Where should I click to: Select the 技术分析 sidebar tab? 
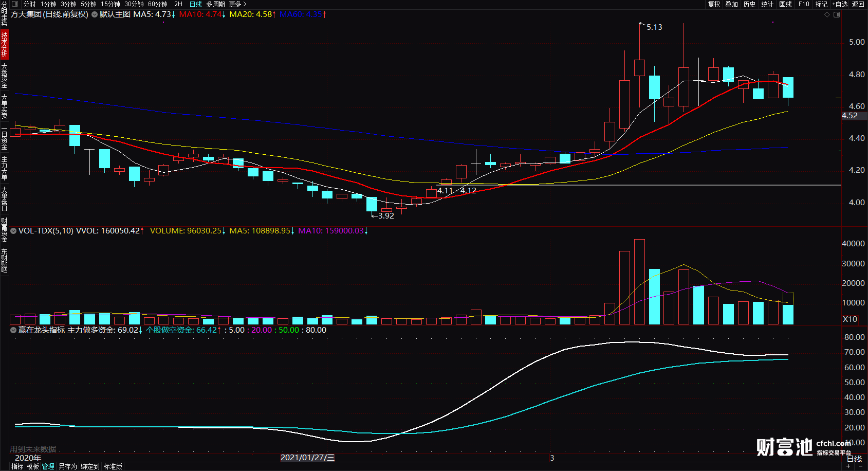point(4,44)
